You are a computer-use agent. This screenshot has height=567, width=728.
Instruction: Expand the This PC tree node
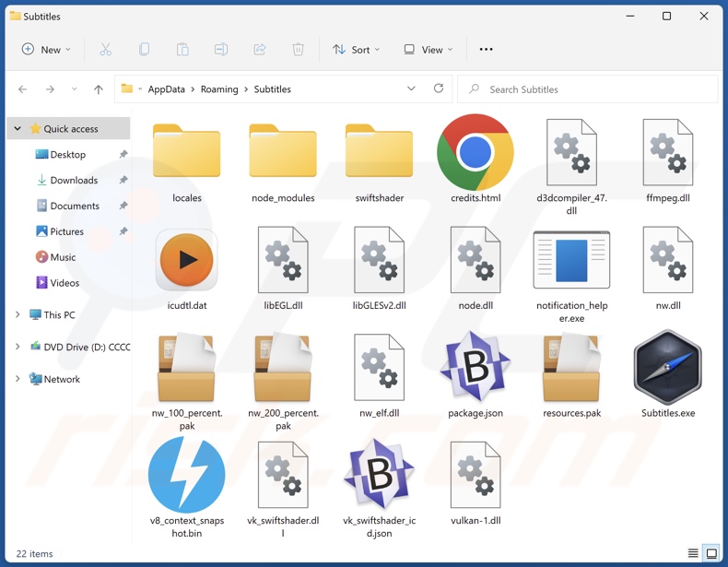tap(18, 314)
